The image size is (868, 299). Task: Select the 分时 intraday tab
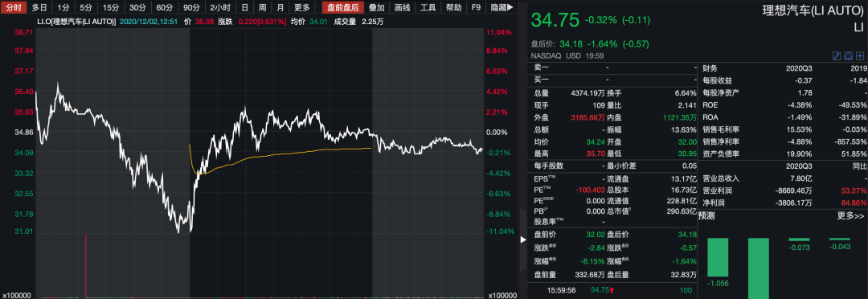click(x=13, y=7)
